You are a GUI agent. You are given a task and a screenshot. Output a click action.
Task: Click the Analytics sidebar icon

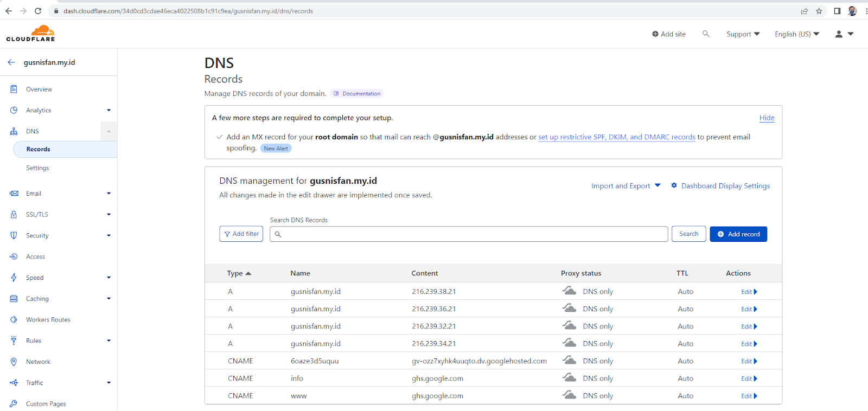(14, 110)
